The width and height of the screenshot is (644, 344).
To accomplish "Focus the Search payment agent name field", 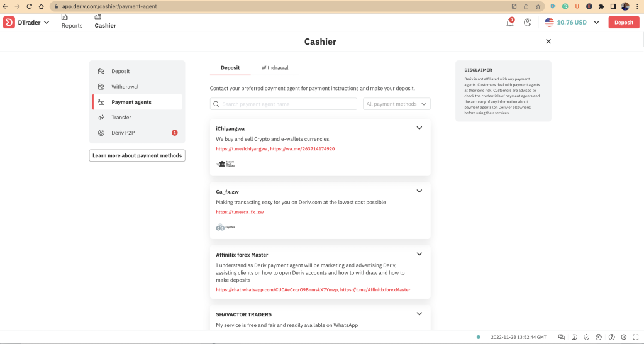I will pyautogui.click(x=284, y=104).
